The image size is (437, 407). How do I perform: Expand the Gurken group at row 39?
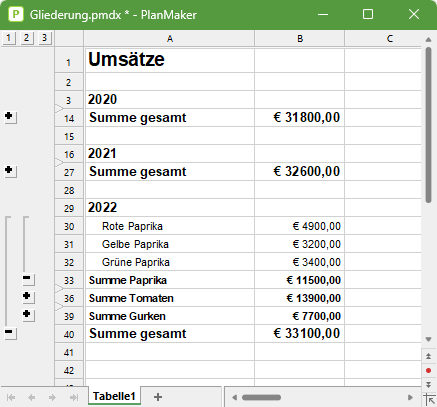(28, 315)
